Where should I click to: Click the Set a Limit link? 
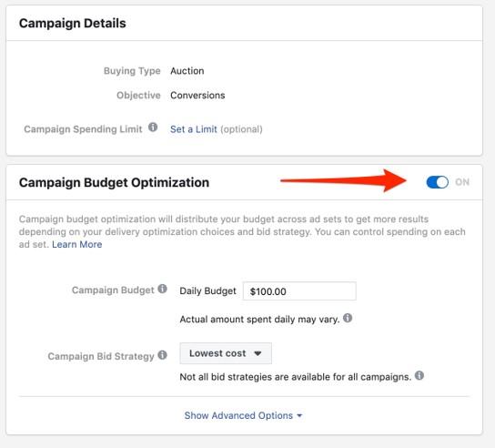pyautogui.click(x=194, y=129)
